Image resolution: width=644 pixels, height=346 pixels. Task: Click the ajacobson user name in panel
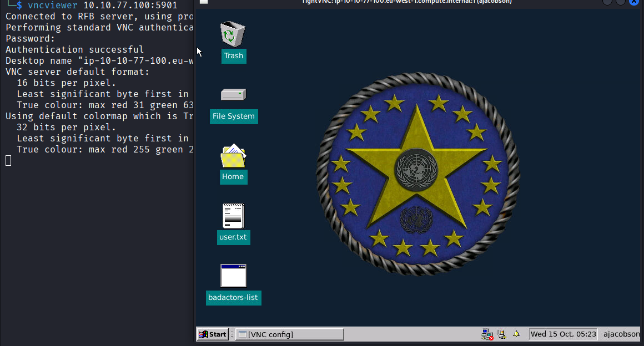point(621,334)
